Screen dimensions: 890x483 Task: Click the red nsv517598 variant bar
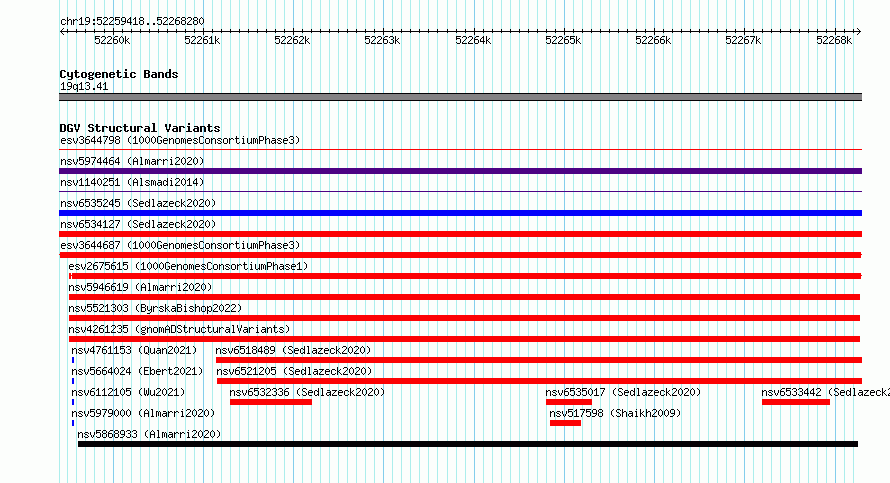[x=565, y=423]
